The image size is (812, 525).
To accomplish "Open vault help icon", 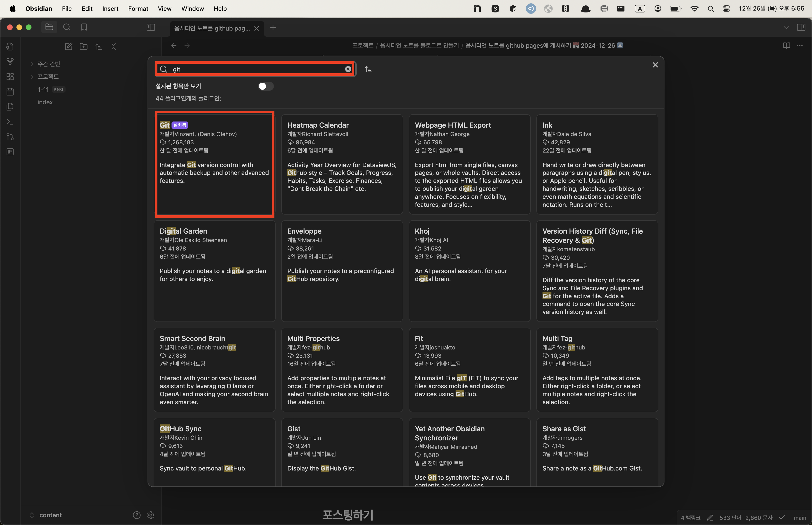I will [x=137, y=515].
